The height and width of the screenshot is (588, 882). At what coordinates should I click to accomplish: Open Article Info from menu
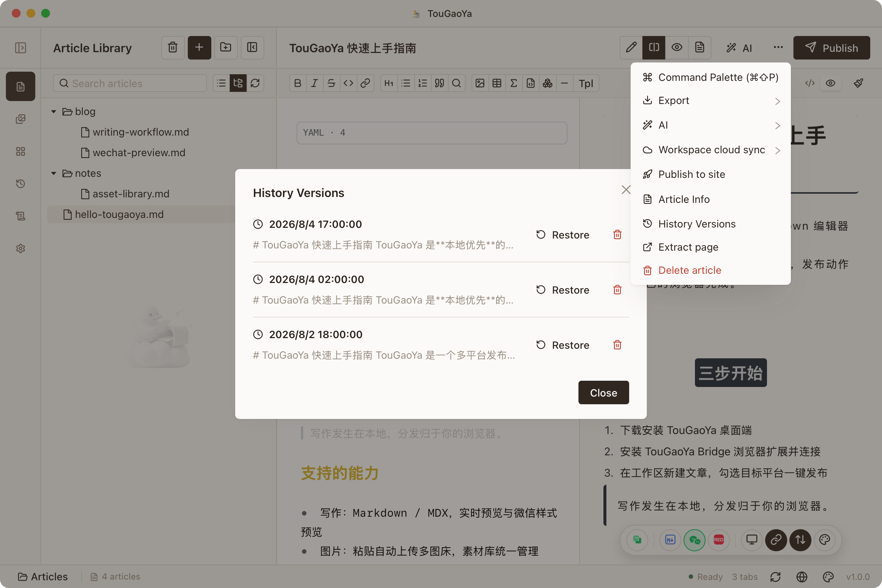[x=711, y=199]
